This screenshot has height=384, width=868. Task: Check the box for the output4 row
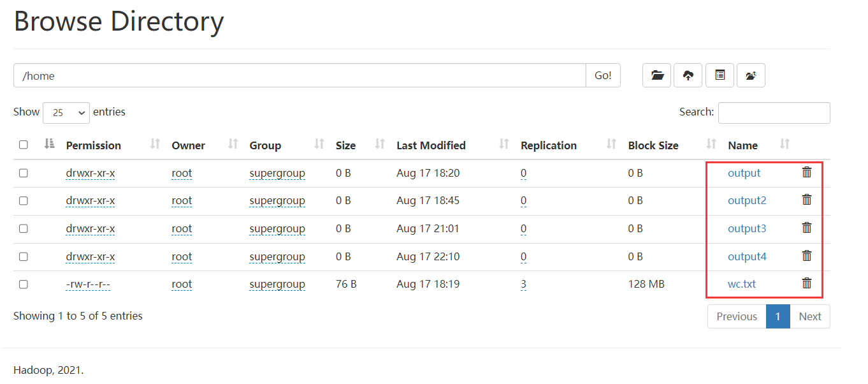click(24, 256)
